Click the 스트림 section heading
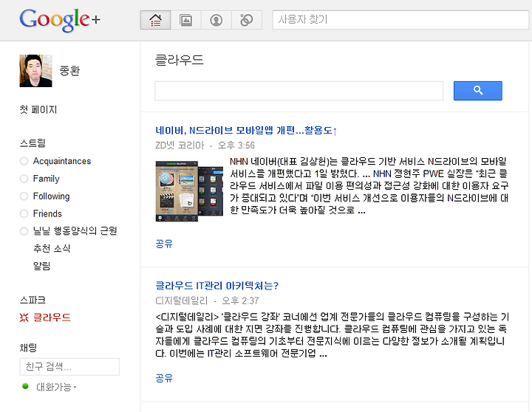Screen dimensions: 532x412 (33, 143)
